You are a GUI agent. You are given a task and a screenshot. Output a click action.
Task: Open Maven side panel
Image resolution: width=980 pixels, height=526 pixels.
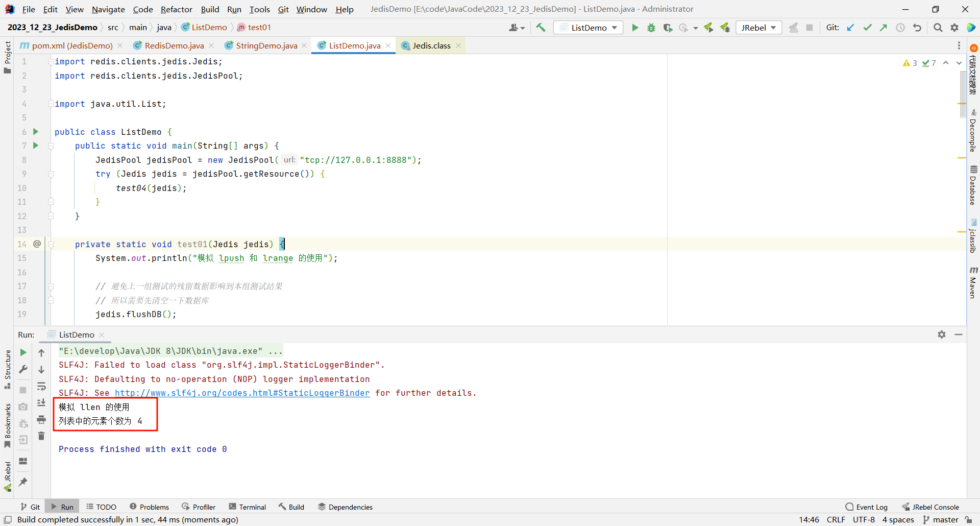coord(973,282)
